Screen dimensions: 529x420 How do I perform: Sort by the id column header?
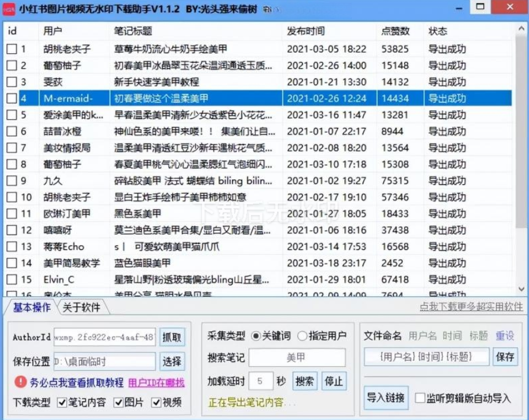pyautogui.click(x=20, y=31)
